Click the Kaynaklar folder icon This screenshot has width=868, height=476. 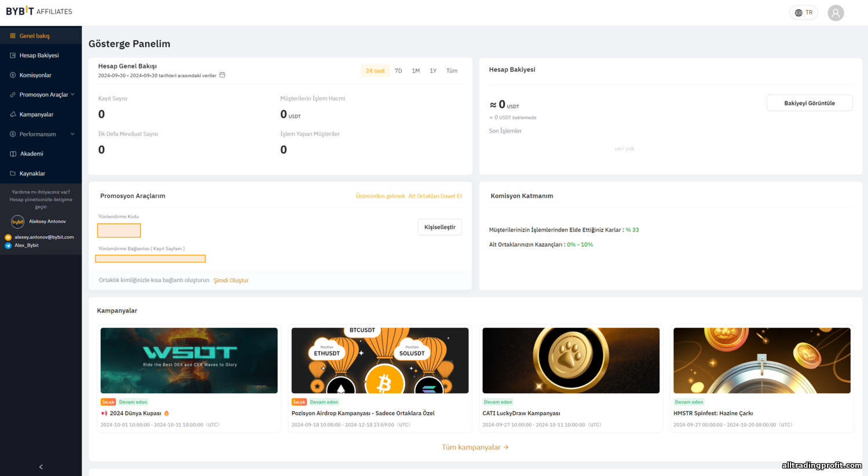pyautogui.click(x=13, y=174)
